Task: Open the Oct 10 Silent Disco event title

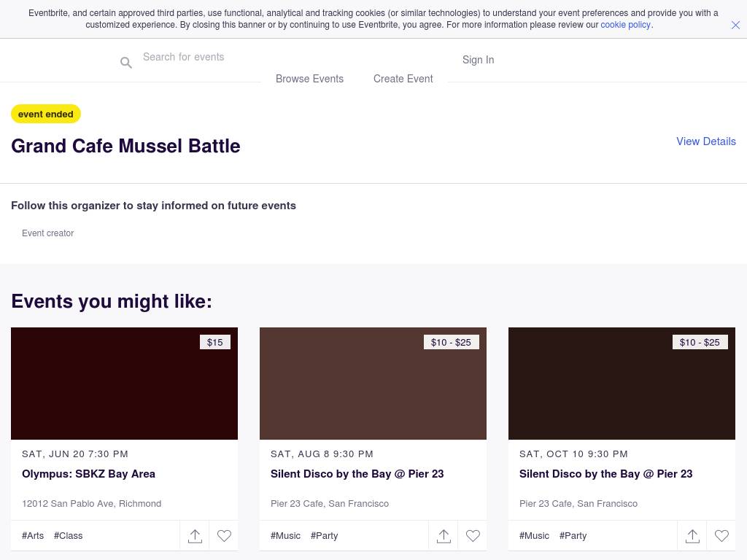Action: click(605, 474)
